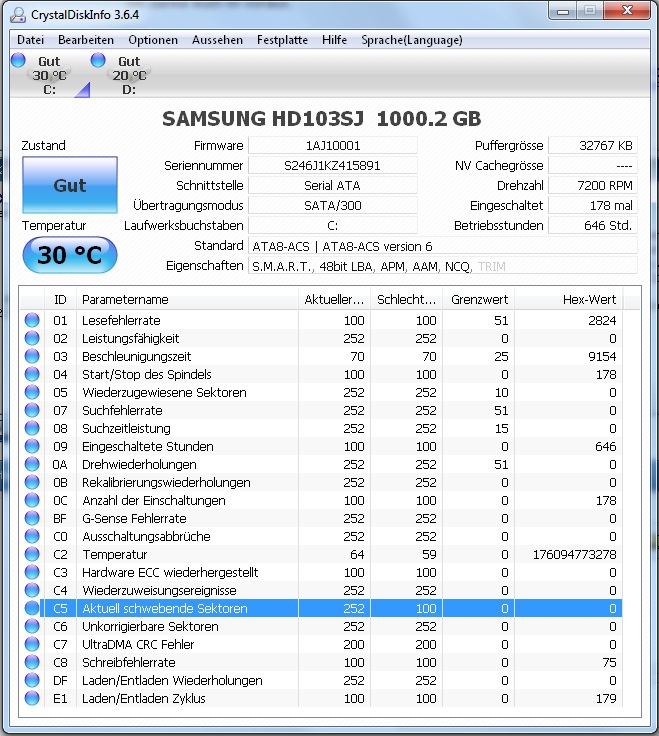659x736 pixels.
Task: Click the status orb for Rekalibrierungswiederholungen row
Action: pyautogui.click(x=32, y=482)
